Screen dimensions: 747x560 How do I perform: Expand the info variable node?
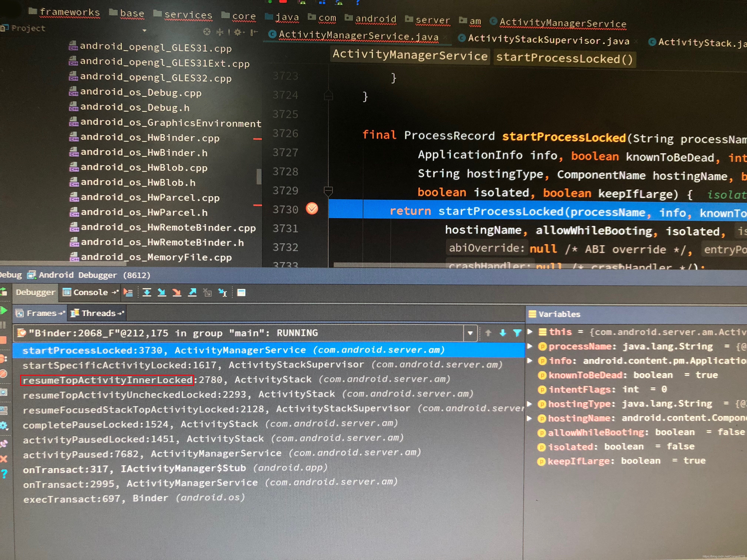pyautogui.click(x=530, y=361)
